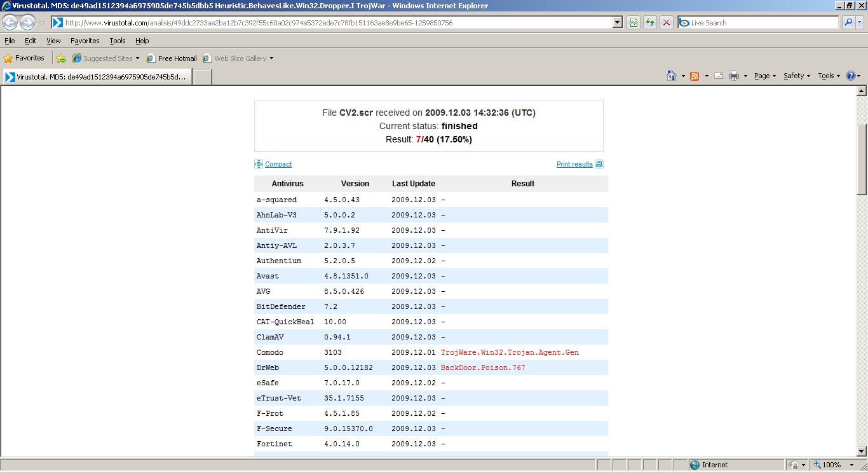The height and width of the screenshot is (473, 868).
Task: Click the Read Mail icon
Action: click(x=719, y=76)
